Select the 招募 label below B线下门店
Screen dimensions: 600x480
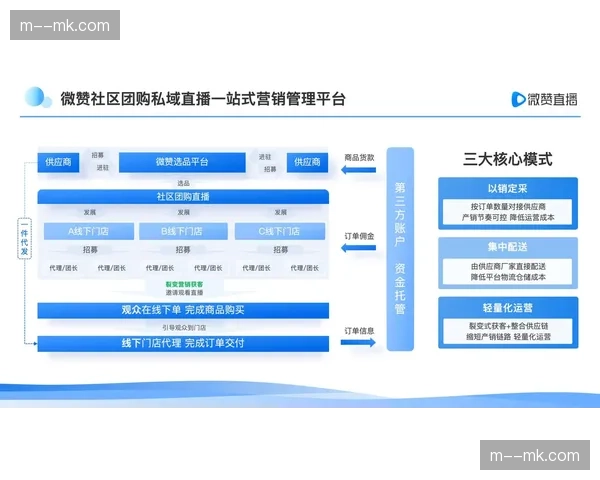[x=183, y=250]
